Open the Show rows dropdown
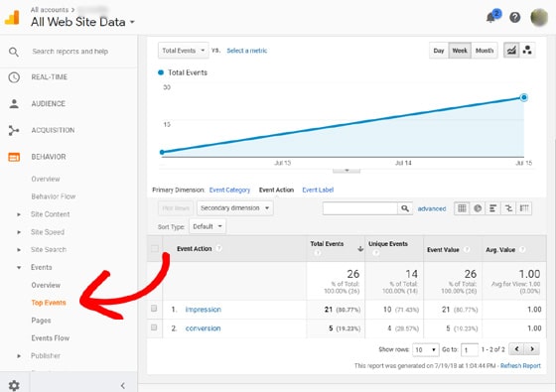This screenshot has height=392, width=556. 426,349
